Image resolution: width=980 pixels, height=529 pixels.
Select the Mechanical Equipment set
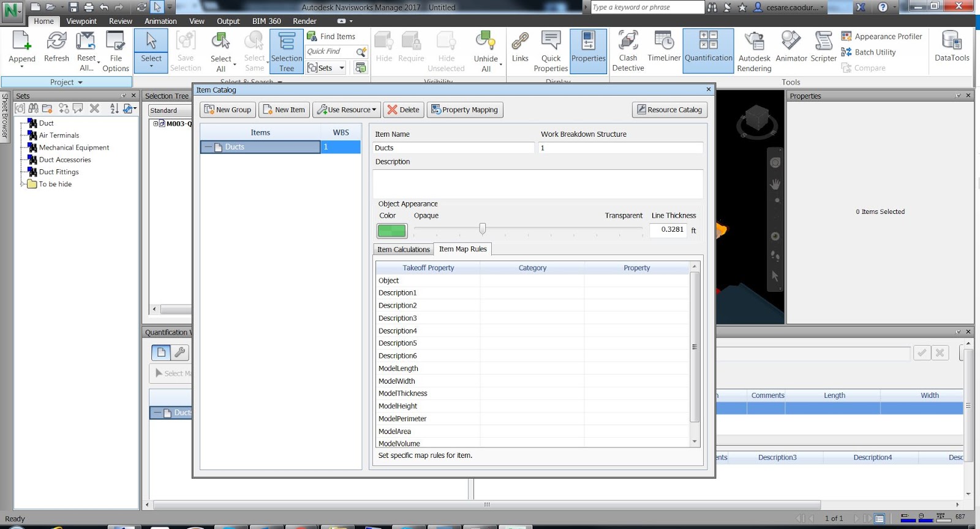[74, 147]
